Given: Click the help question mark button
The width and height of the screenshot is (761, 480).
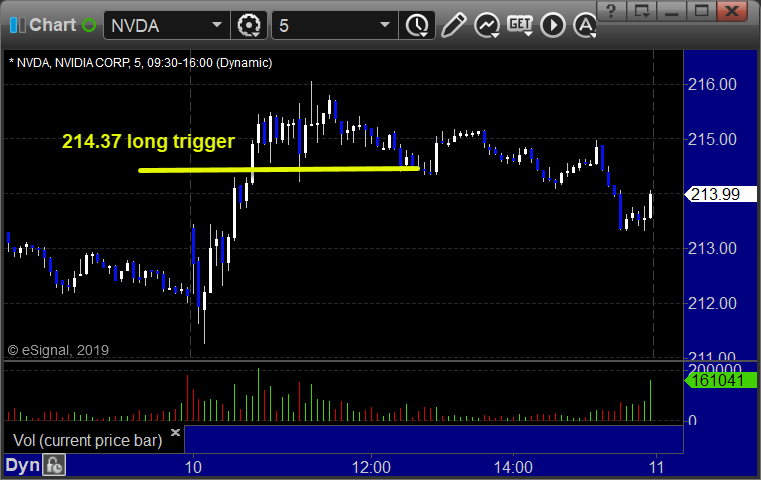Looking at the screenshot, I should tap(612, 11).
